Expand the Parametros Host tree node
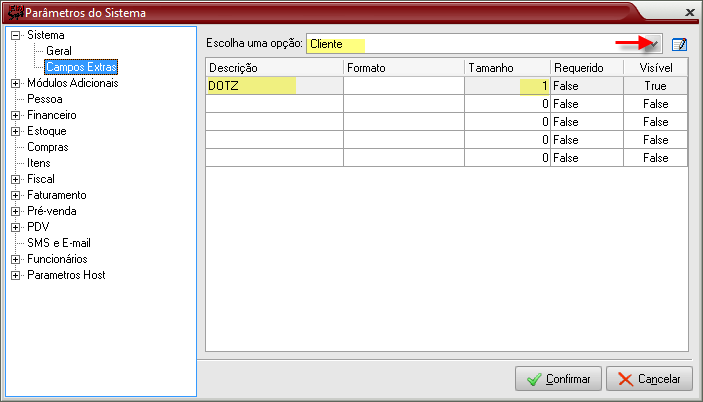 (x=15, y=275)
